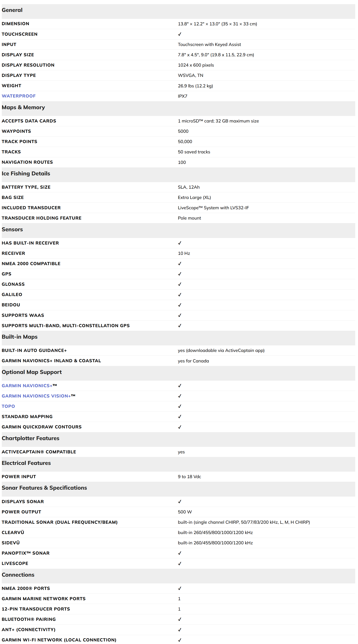Click the ActiveCaptain app download note

point(221,351)
